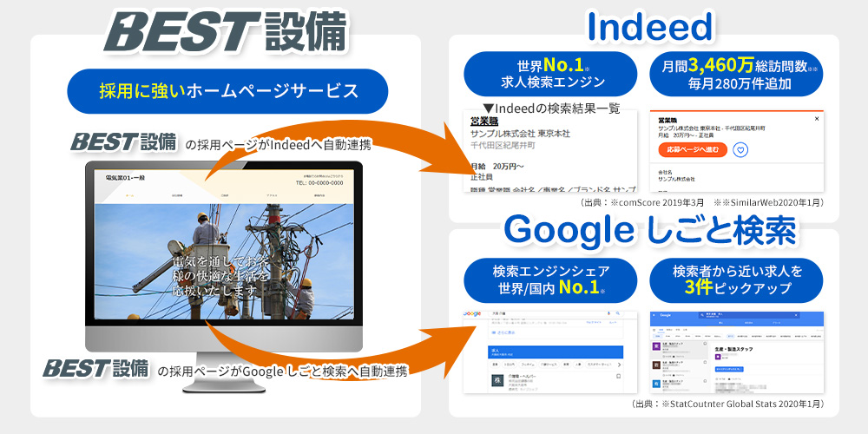Select the ホーム tab in the monitor's site navigation
The height and width of the screenshot is (434, 868).
click(129, 196)
